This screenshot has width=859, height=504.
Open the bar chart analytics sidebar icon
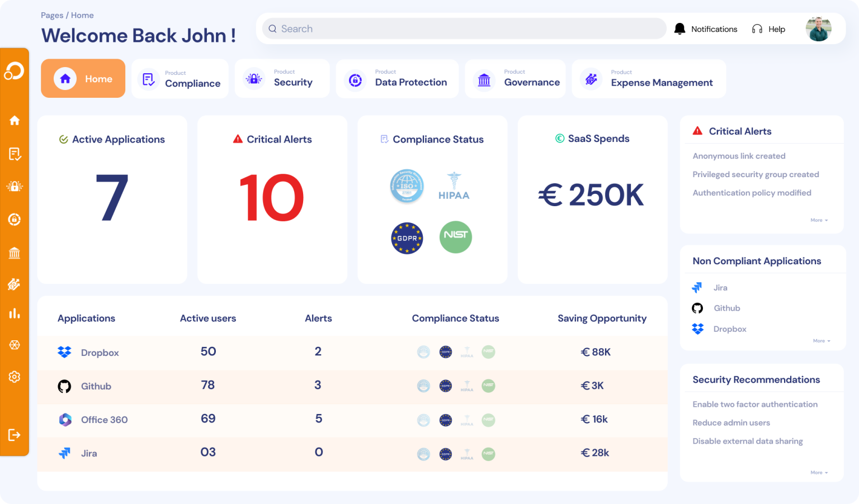(15, 313)
